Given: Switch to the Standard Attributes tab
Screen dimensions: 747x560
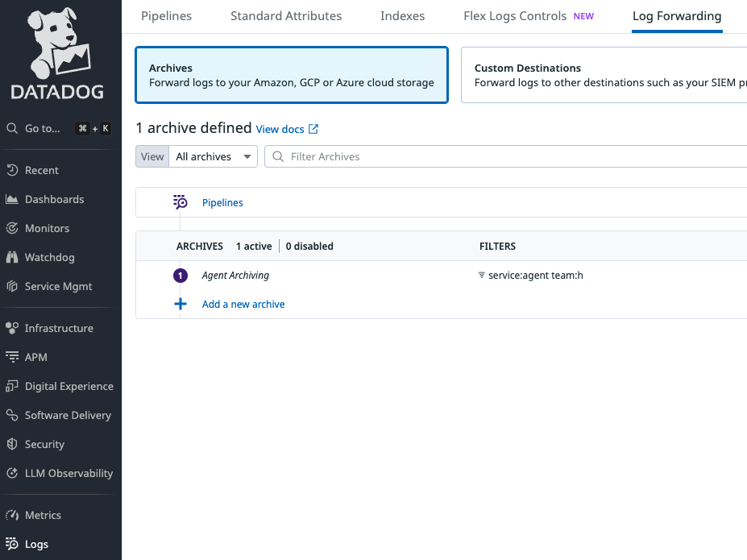Looking at the screenshot, I should coord(286,16).
